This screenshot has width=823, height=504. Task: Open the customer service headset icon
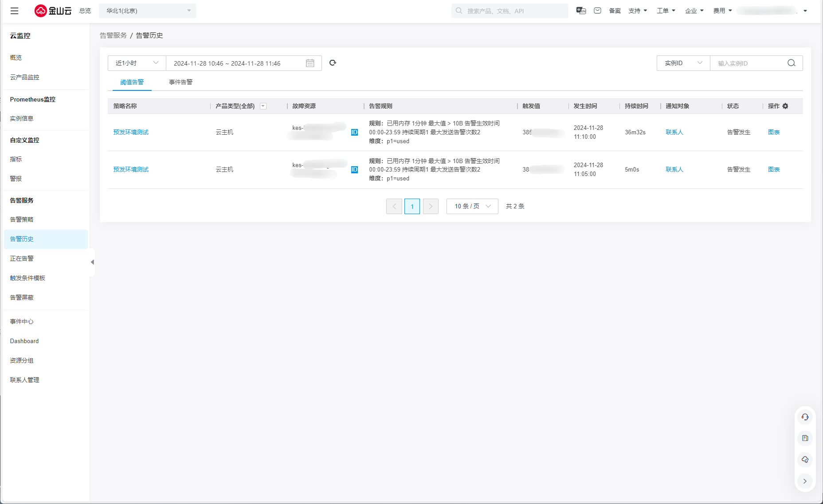tap(805, 417)
